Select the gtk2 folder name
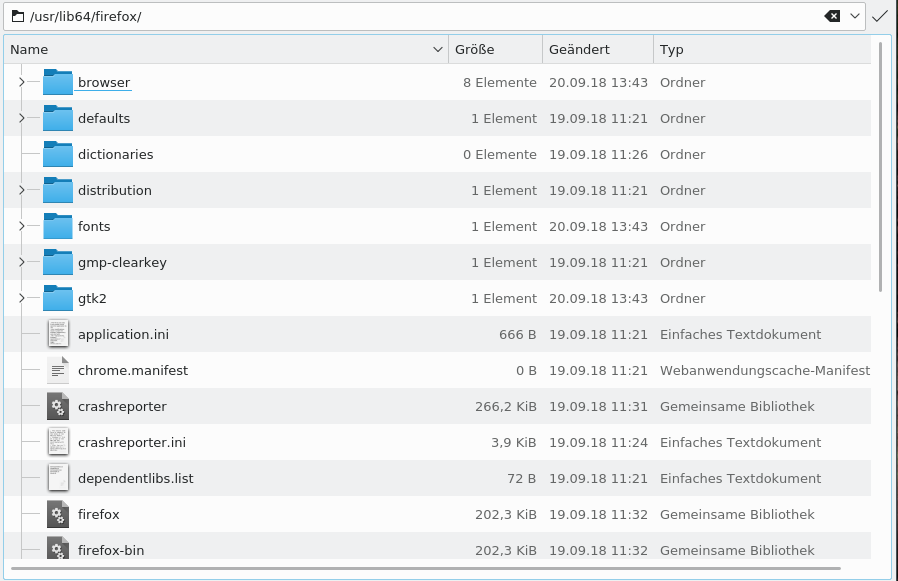 click(92, 299)
